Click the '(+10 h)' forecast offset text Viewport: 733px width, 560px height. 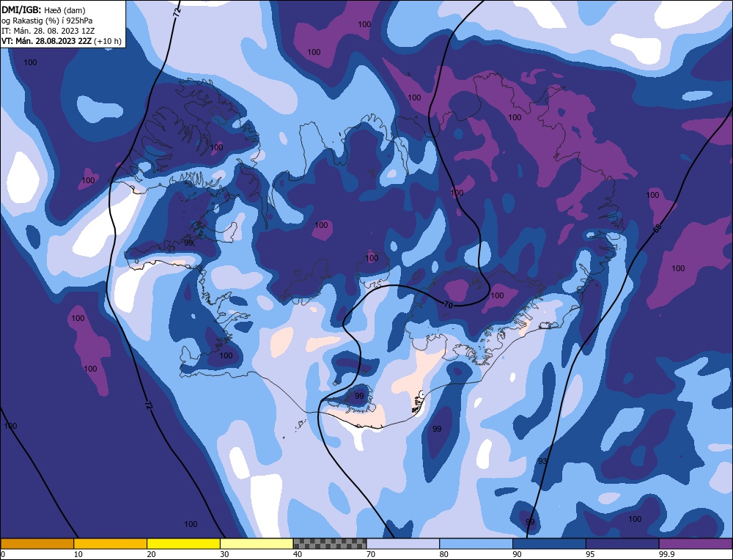[108, 41]
